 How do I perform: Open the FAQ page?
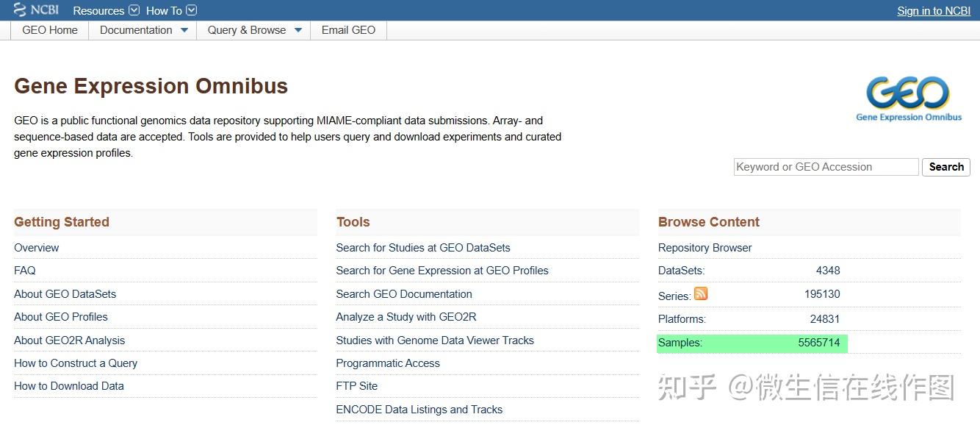24,270
